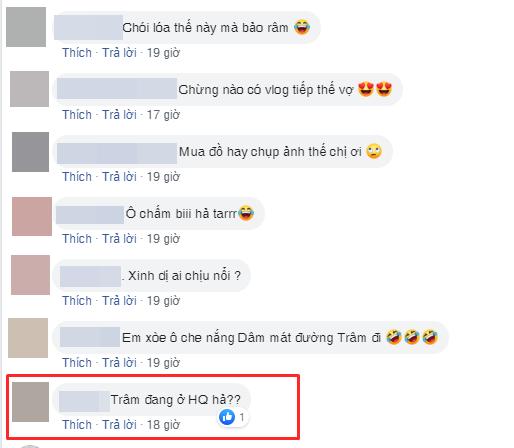Click the like count icon on HQ comment
The image size is (514, 448).
[227, 417]
